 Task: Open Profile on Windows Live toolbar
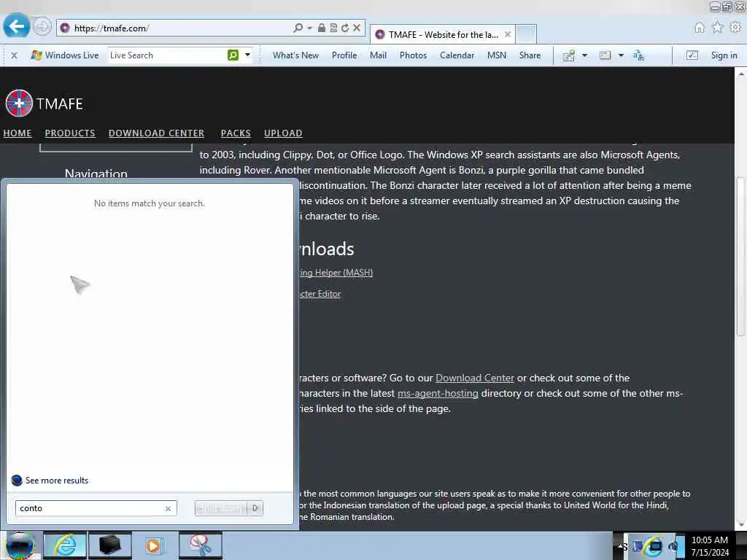(344, 55)
